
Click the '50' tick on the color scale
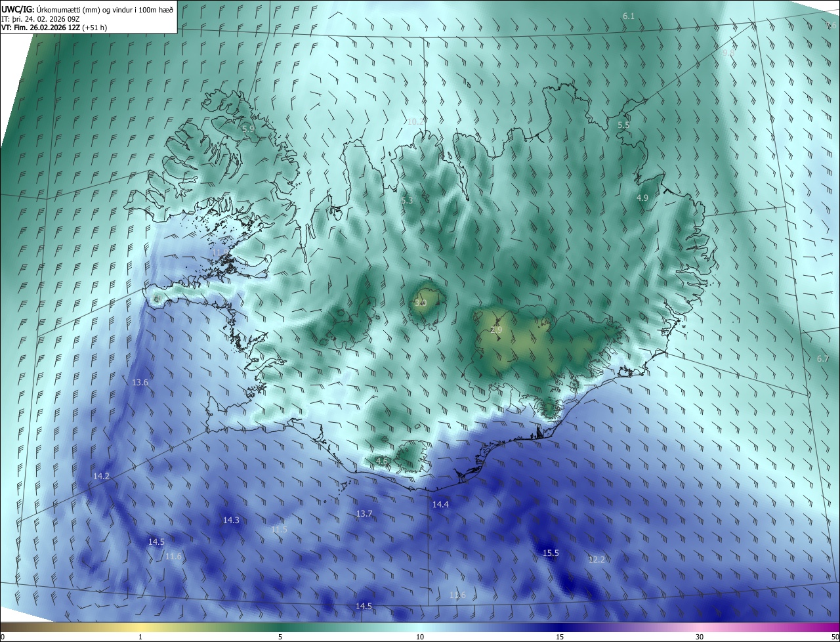pyautogui.click(x=835, y=637)
